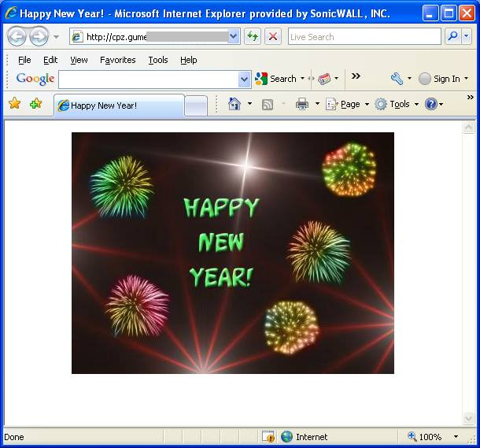Go forward with the Forward arrow button

coord(39,36)
